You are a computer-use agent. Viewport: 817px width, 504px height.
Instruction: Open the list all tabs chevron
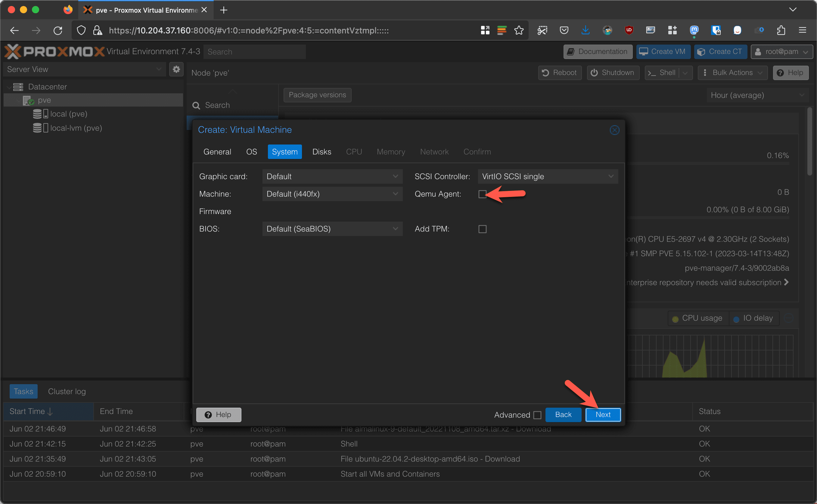793,10
